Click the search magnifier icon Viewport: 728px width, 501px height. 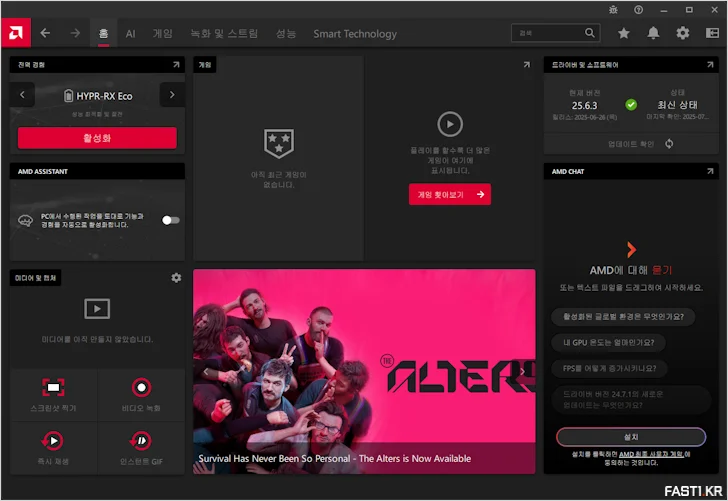pos(590,33)
